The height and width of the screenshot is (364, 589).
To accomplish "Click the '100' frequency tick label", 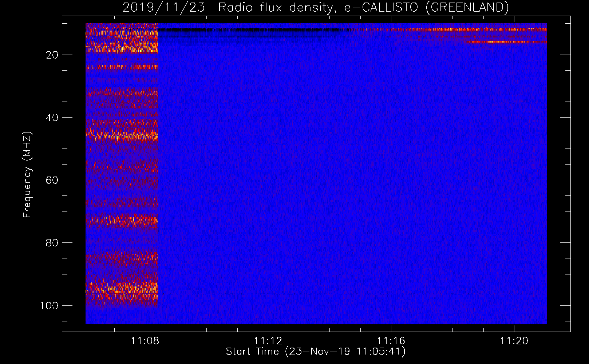I will tap(49, 305).
